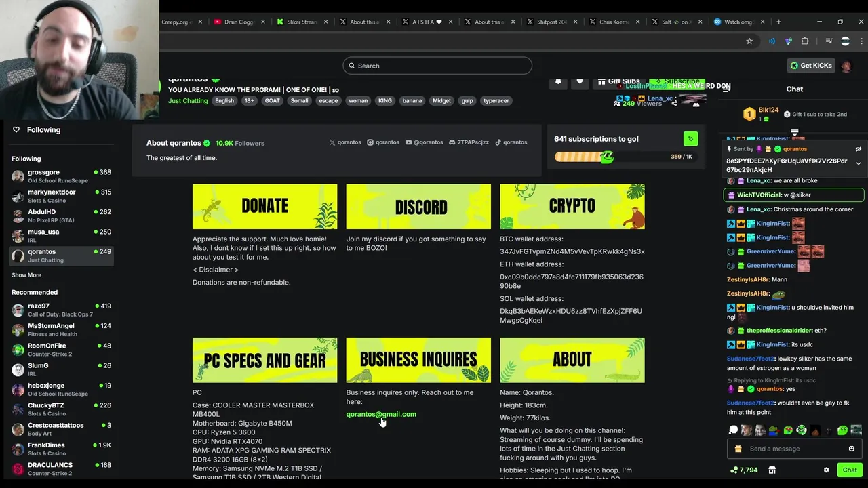Open chat settings gear icon

pos(826,470)
